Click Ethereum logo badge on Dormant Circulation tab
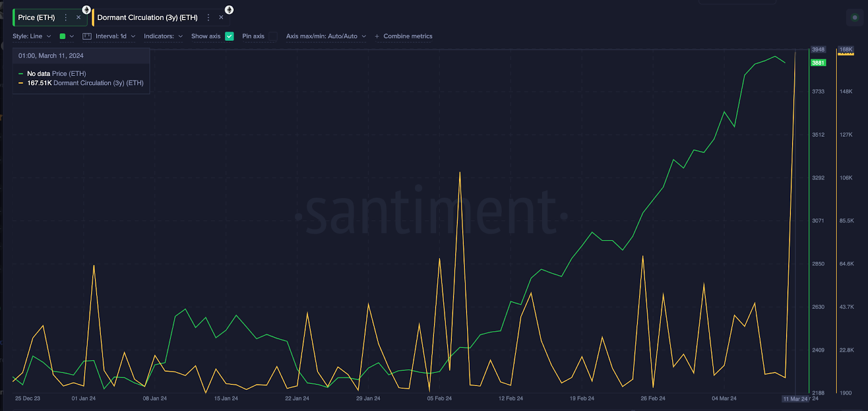 [x=229, y=10]
